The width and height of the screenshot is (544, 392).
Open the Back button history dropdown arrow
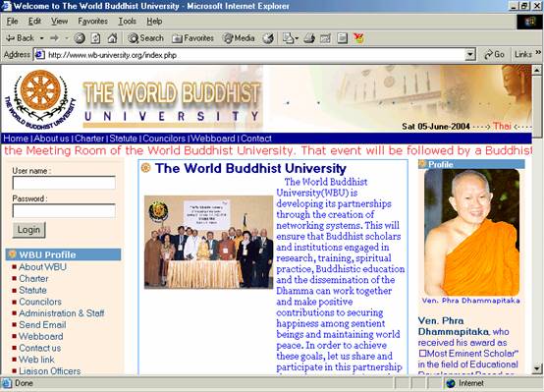point(41,38)
